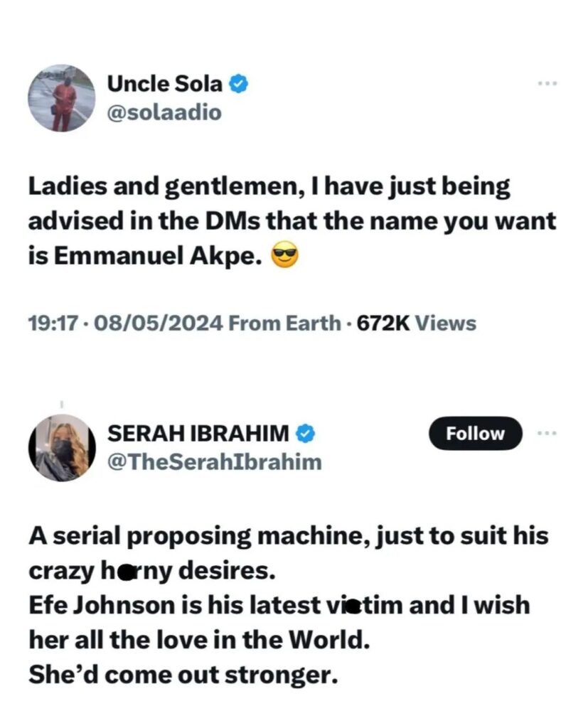Click the Uncle Sola display name
The image size is (588, 728).
tap(164, 85)
